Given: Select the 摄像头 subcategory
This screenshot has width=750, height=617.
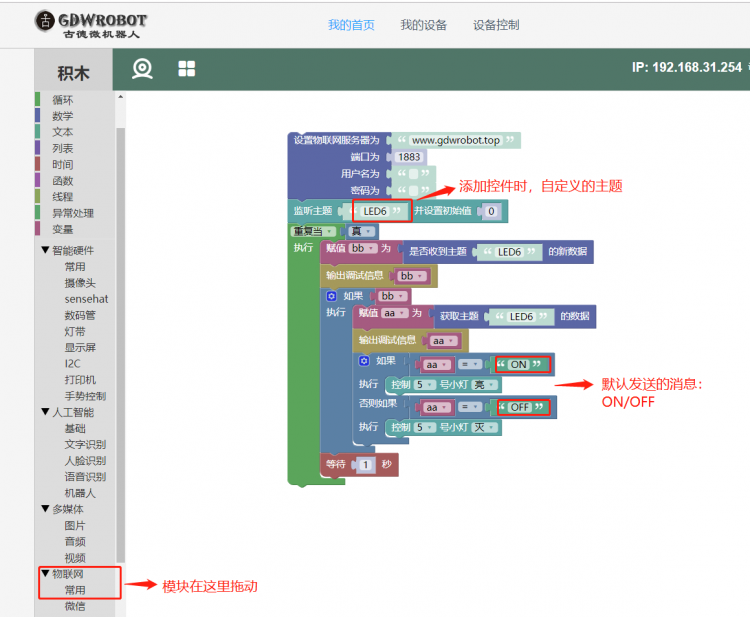Looking at the screenshot, I should coord(80,283).
